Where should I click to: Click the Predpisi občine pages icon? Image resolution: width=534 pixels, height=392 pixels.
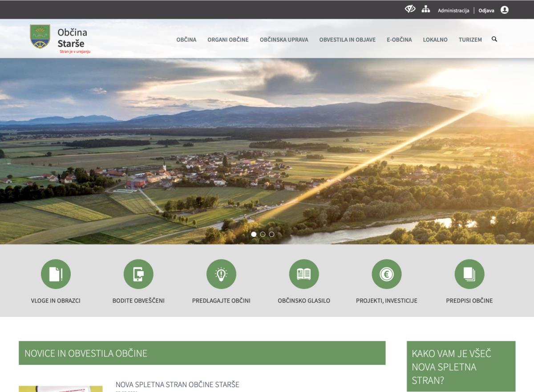[469, 274]
